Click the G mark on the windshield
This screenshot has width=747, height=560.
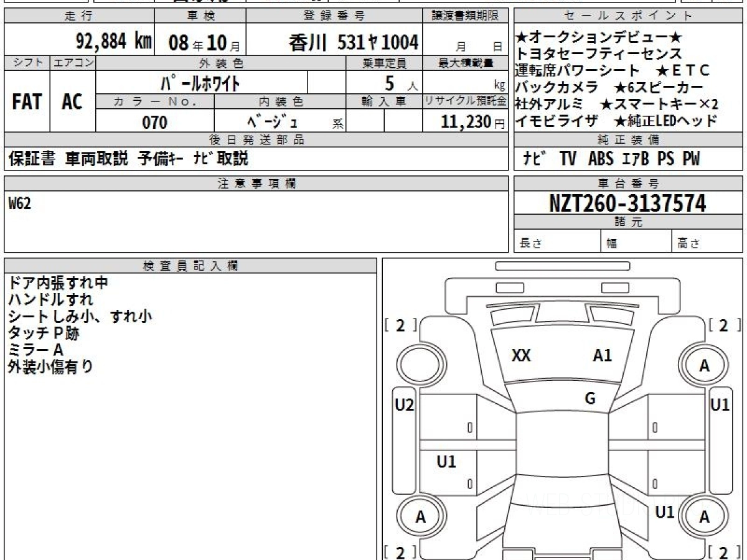(590, 398)
